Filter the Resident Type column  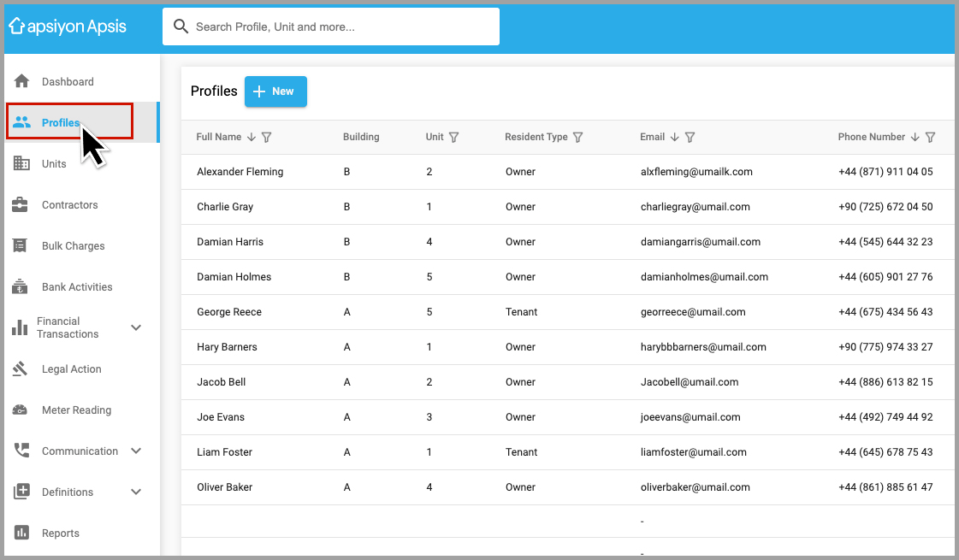tap(578, 137)
